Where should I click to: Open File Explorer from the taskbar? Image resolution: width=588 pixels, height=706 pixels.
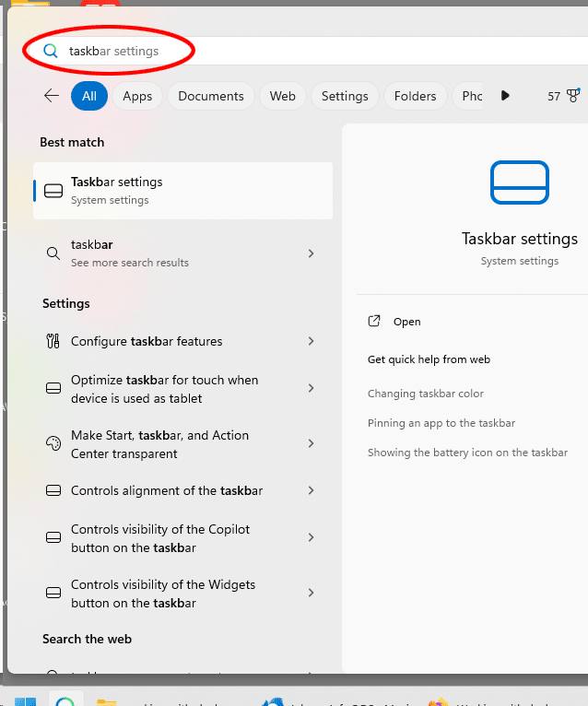coord(107,702)
